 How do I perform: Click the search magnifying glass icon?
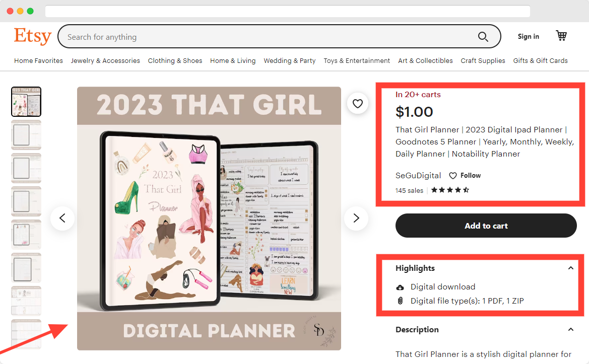483,37
